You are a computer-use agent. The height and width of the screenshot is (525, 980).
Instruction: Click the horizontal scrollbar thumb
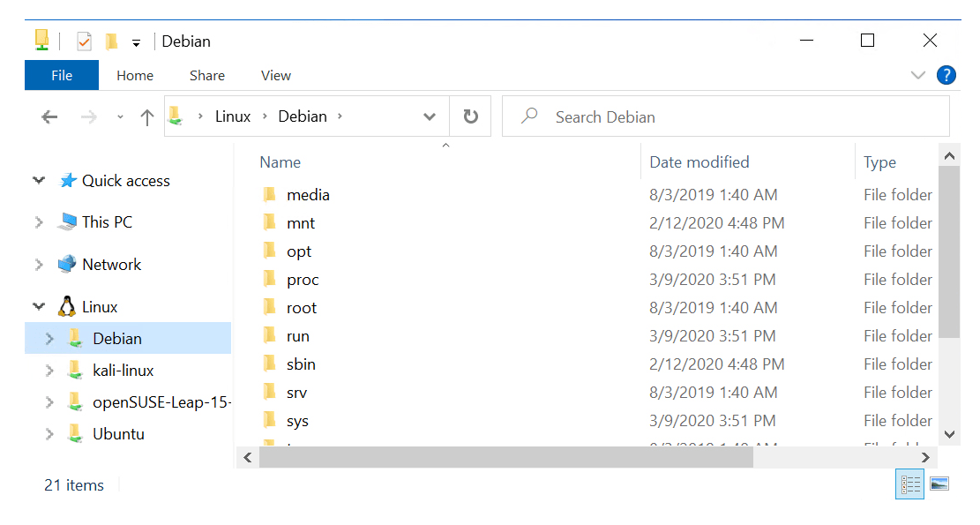coord(505,457)
